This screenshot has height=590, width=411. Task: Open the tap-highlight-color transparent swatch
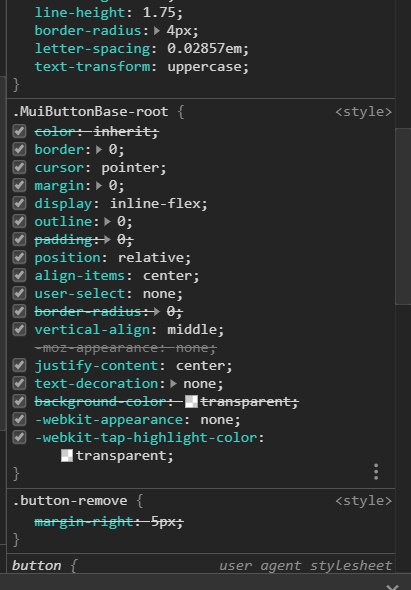pos(67,456)
